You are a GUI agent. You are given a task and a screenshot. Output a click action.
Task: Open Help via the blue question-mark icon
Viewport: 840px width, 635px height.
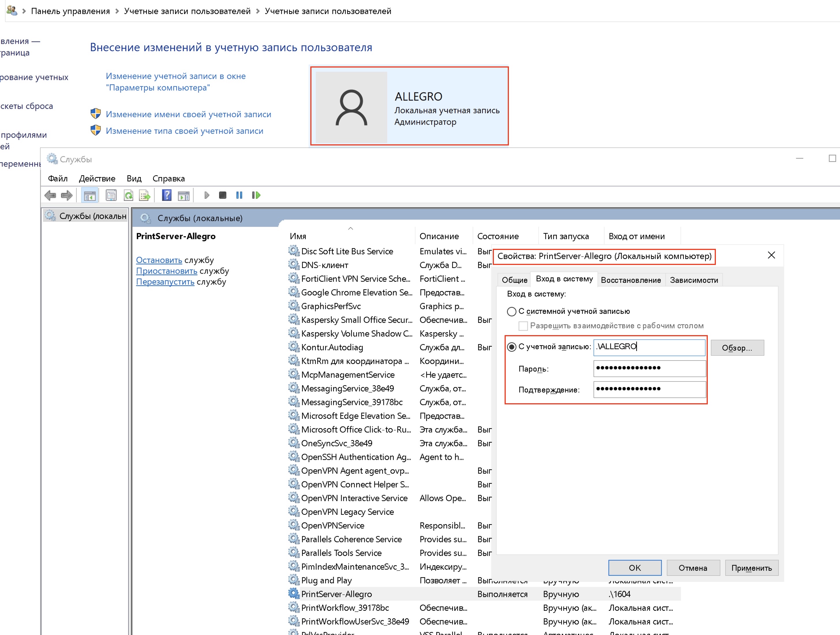coord(167,195)
